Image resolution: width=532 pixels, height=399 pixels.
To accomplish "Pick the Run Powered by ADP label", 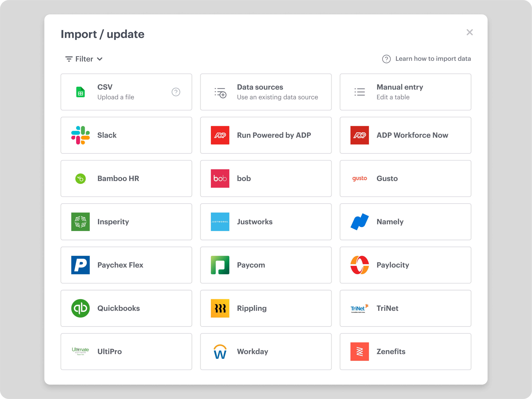I will click(x=274, y=135).
